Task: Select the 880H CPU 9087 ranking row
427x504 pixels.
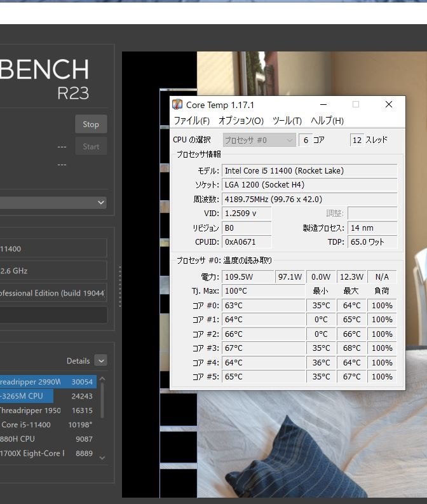Action: click(48, 439)
